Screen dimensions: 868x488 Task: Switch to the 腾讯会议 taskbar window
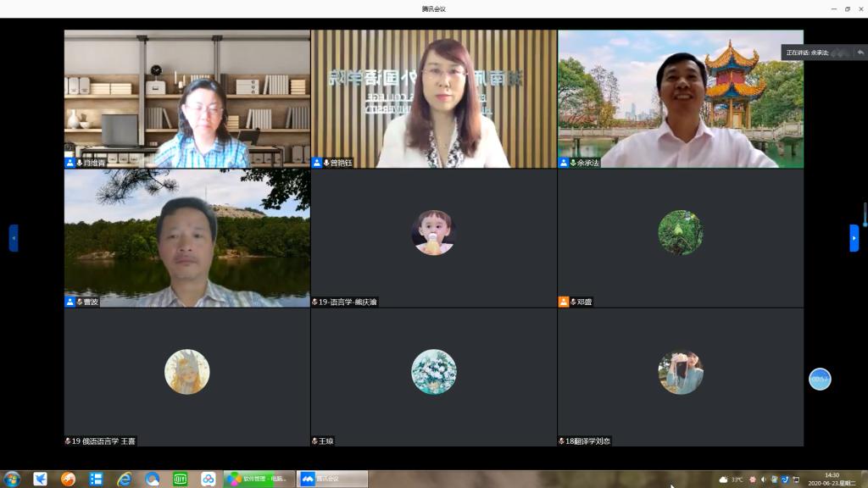(333, 480)
